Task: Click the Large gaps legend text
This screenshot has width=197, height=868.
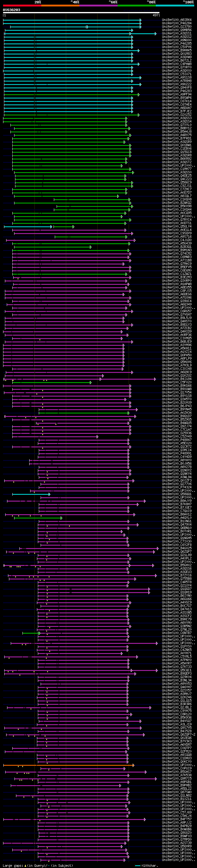Action: click(x=37, y=865)
